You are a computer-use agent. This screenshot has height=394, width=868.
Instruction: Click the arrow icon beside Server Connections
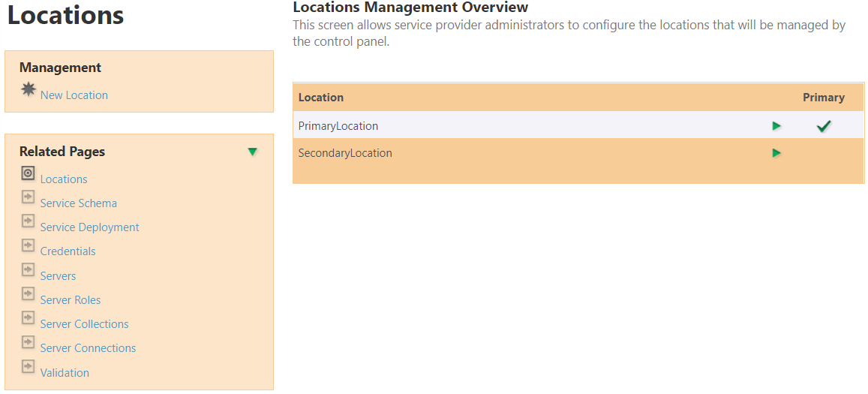[29, 342]
